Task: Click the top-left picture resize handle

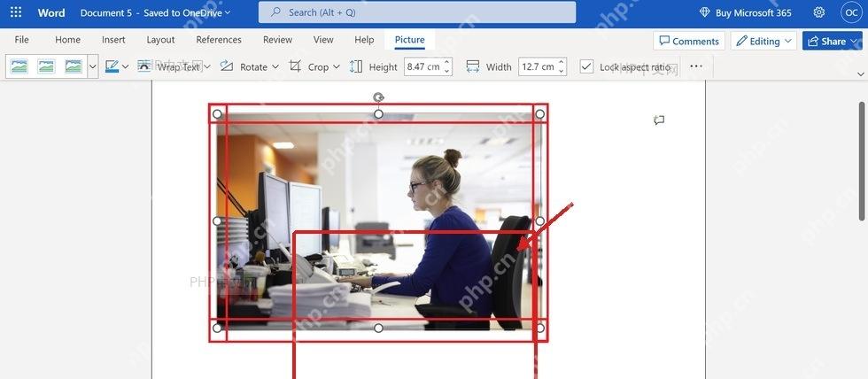Action: pos(217,114)
